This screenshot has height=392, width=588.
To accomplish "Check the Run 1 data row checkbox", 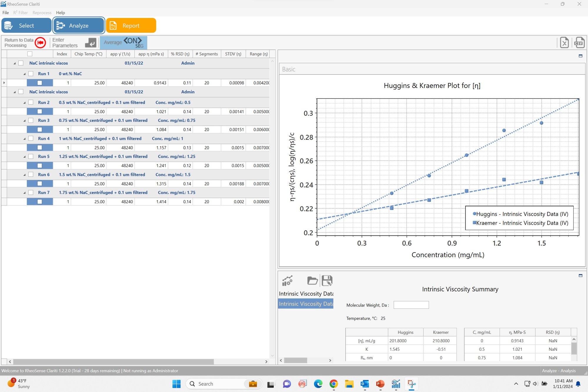I will pos(40,83).
